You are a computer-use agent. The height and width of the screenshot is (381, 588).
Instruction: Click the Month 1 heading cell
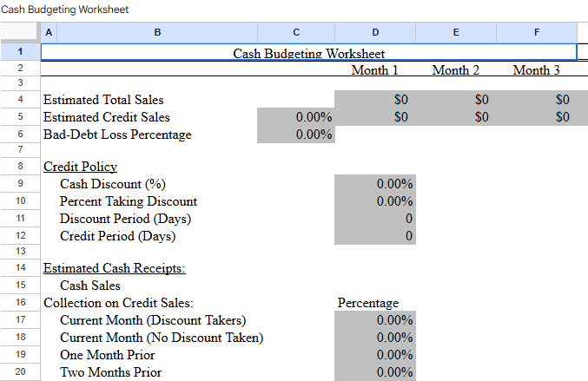tap(374, 69)
